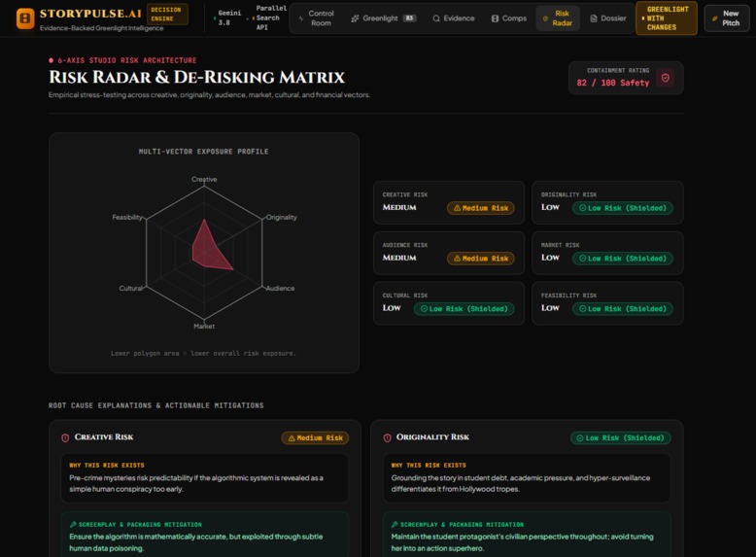Click Ensure the algorithm mitigation text
Viewport: 756px width, 557px height.
point(196,542)
